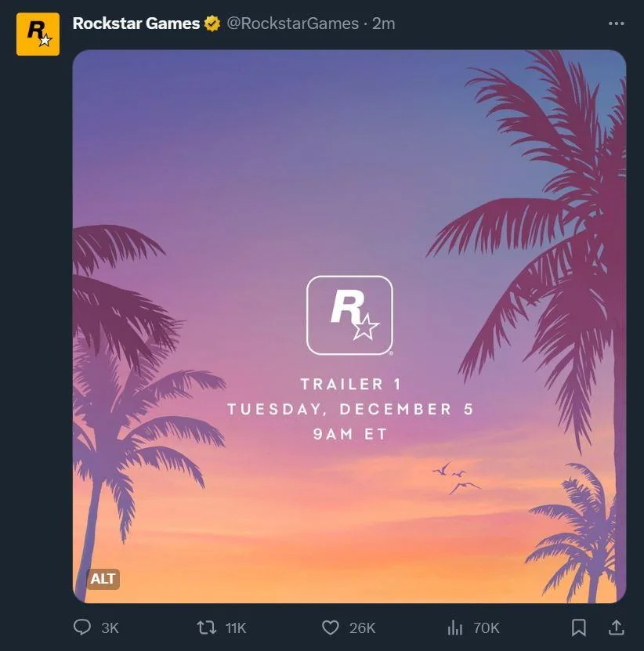Click the gold verified badge

(x=212, y=24)
